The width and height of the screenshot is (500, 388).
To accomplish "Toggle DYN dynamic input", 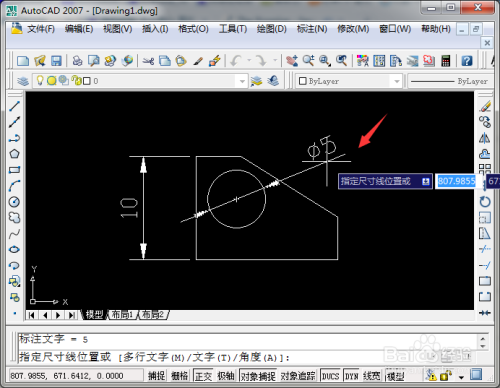I will tap(351, 376).
